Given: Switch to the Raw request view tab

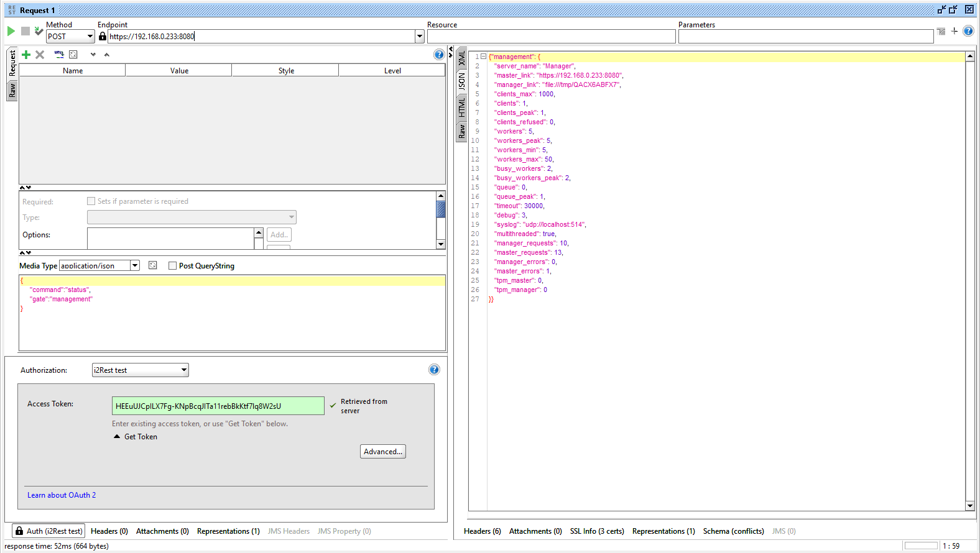Looking at the screenshot, I should (12, 91).
